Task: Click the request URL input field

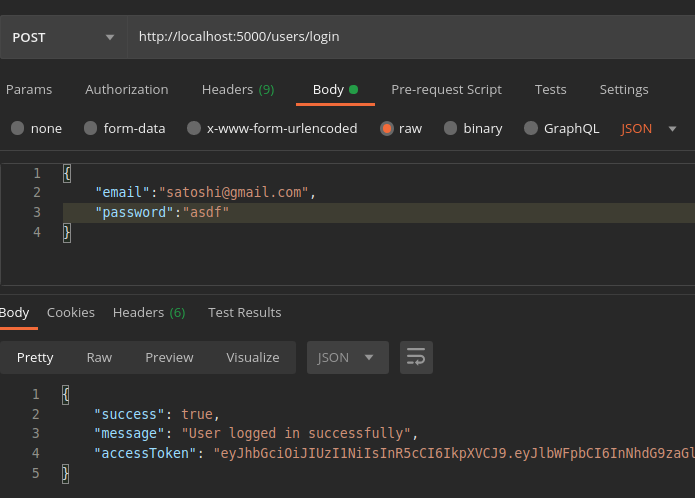Action: (410, 37)
